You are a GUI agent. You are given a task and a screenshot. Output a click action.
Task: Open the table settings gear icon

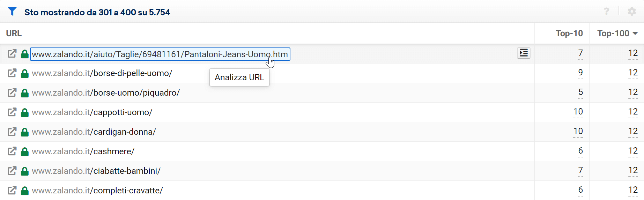[x=632, y=12]
